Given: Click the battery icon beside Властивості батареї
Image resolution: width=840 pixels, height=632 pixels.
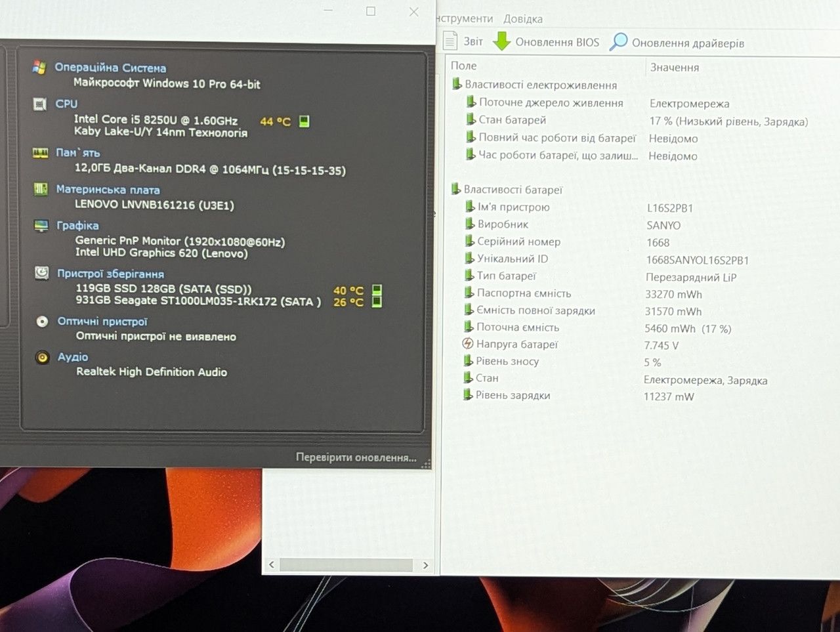Looking at the screenshot, I should (456, 189).
